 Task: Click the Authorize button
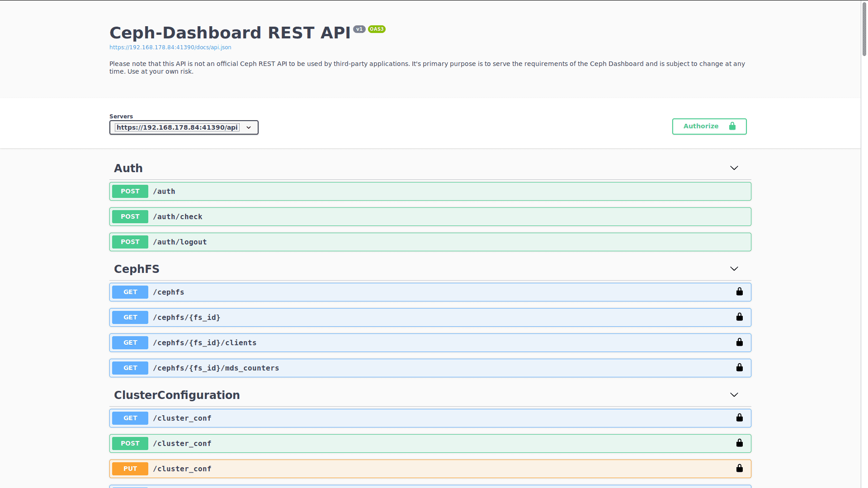tap(709, 127)
